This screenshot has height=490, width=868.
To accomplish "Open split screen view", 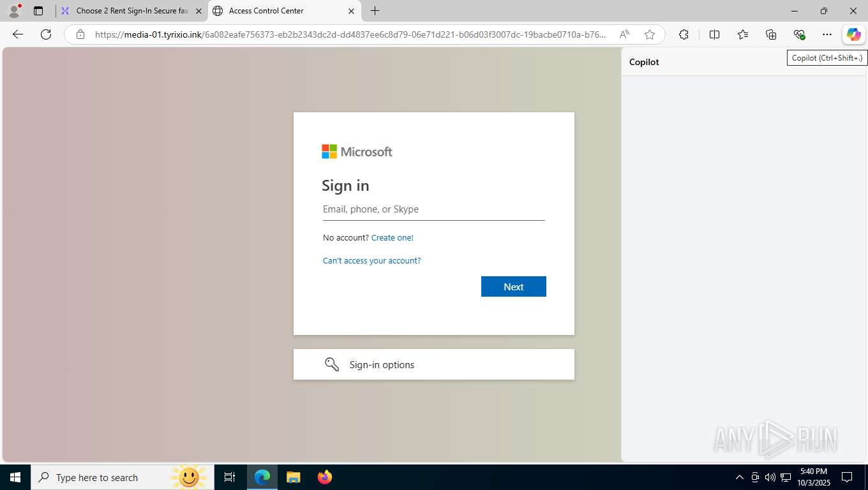I will click(714, 34).
